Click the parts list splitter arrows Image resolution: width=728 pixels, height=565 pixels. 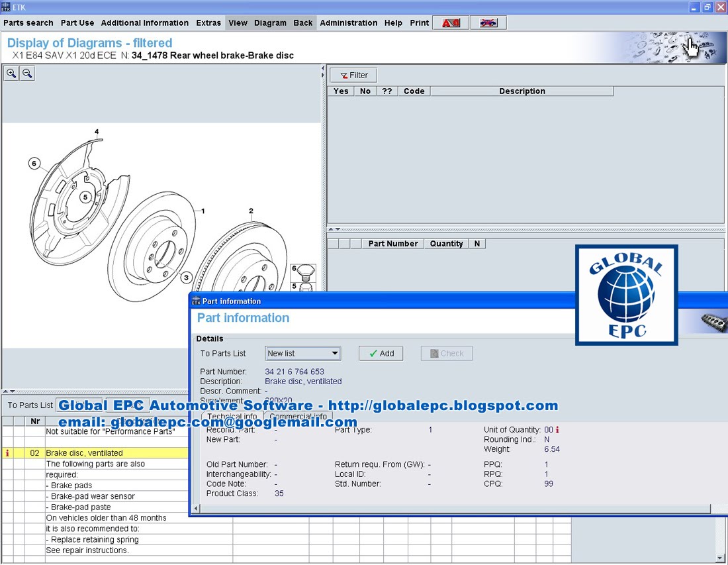9,391
